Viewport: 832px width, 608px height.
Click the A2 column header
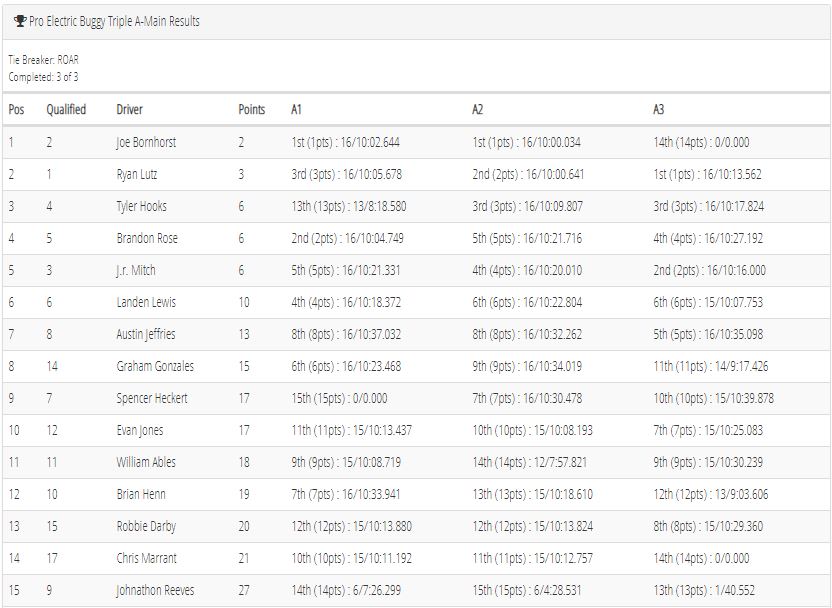[478, 109]
